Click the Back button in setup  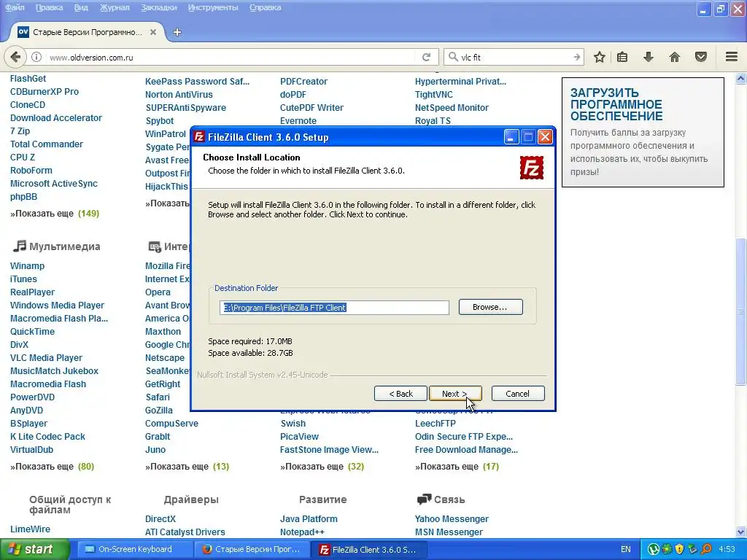point(400,393)
